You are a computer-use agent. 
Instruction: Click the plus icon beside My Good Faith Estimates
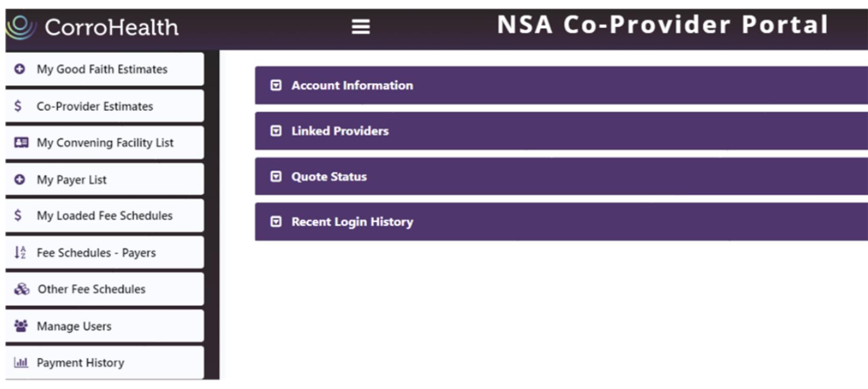click(x=20, y=69)
